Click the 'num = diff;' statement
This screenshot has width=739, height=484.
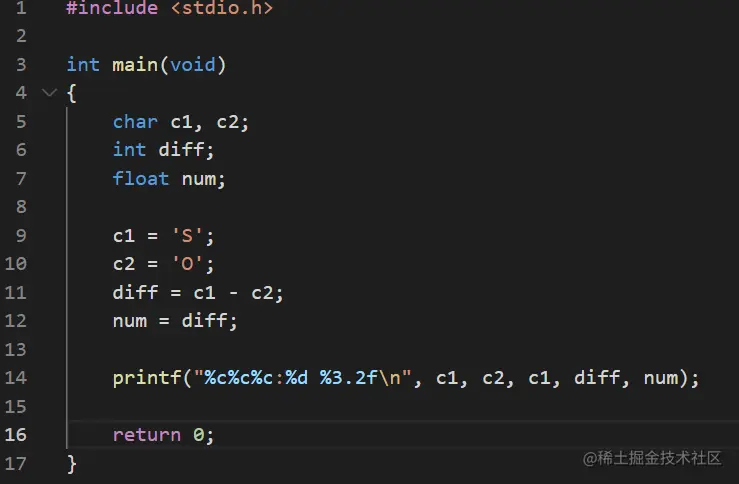tap(175, 321)
